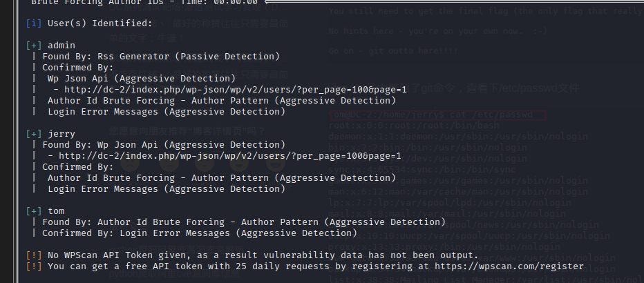
Task: Click the No WPScan API Token given warning text
Action: 263,255
